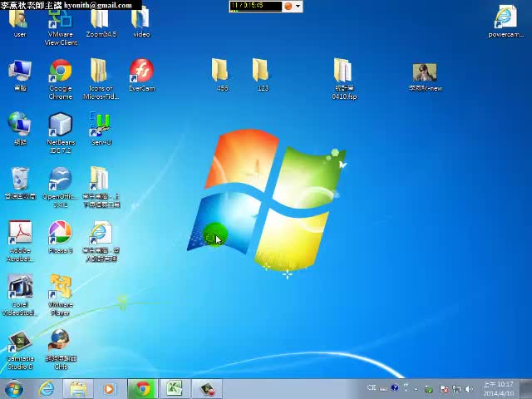This screenshot has width=532, height=399.
Task: Click the orange record button in the recorder widget
Action: [288, 6]
